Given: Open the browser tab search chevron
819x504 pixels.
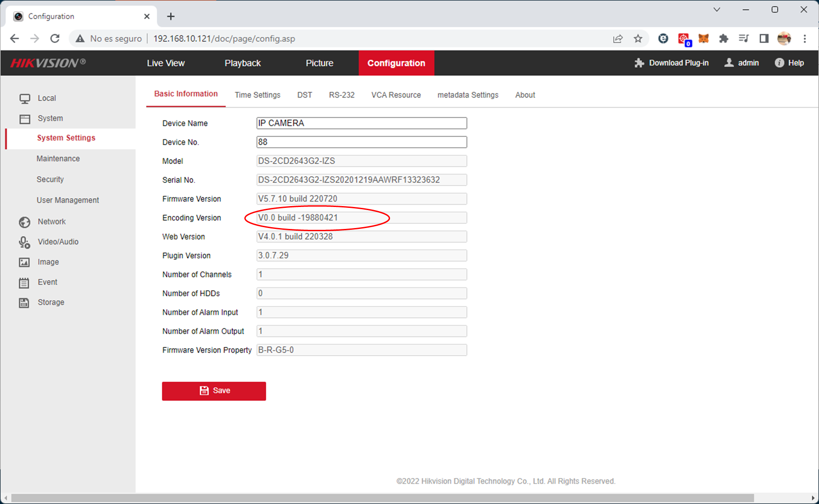Looking at the screenshot, I should pyautogui.click(x=716, y=10).
